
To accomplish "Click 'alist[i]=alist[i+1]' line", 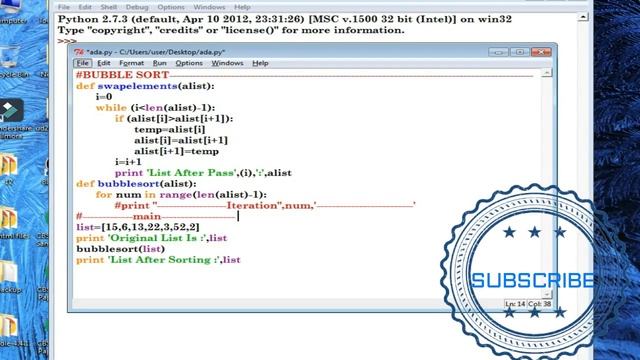I will point(181,140).
